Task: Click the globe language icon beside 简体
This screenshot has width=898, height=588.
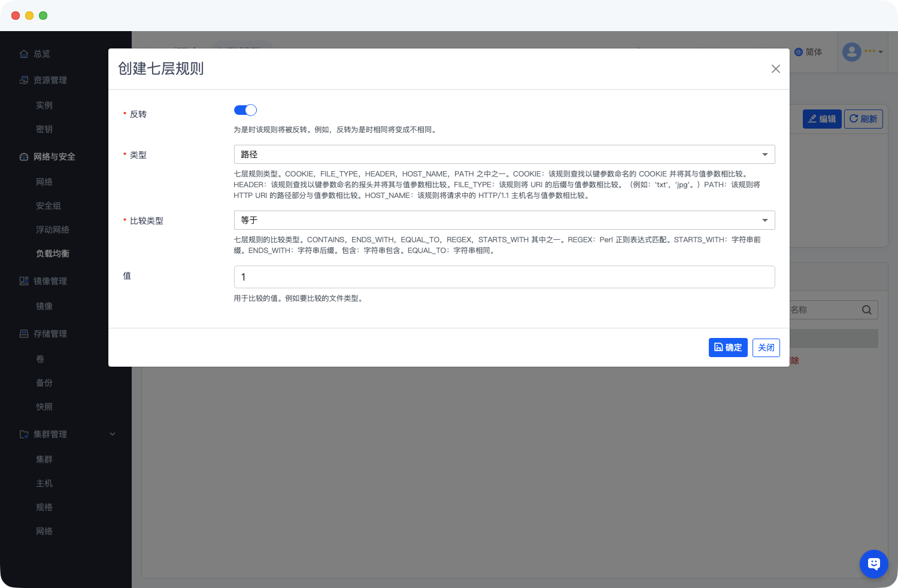Action: coord(798,52)
